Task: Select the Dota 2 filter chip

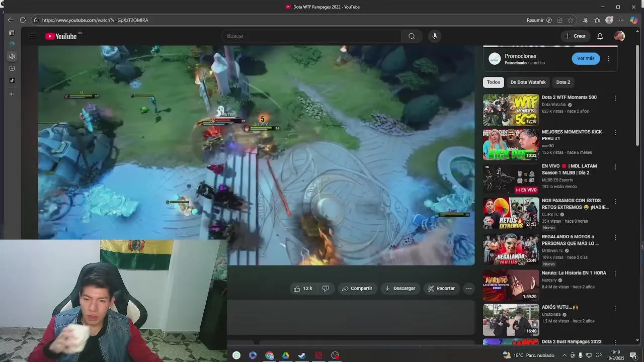Action: pos(563,82)
